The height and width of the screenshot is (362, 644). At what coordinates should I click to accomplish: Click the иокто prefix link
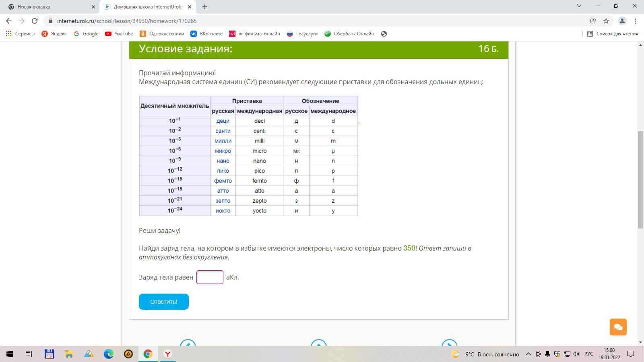tap(223, 211)
